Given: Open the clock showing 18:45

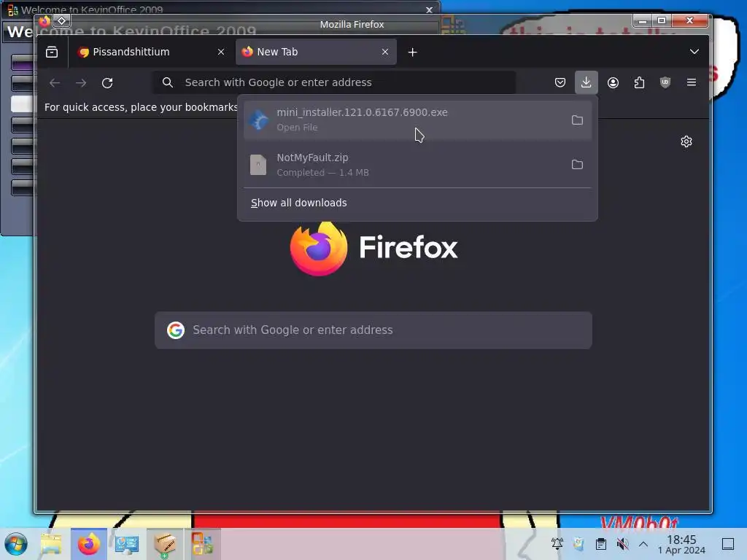Looking at the screenshot, I should click(x=681, y=544).
